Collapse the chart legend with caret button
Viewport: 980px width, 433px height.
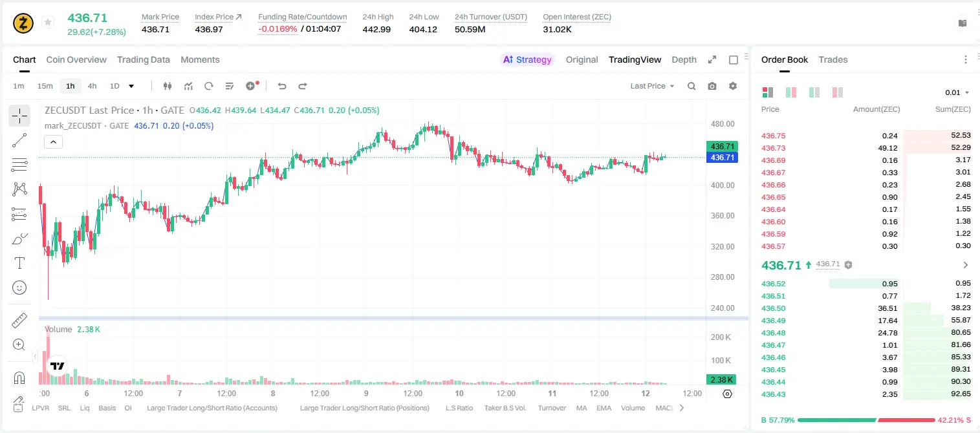[x=54, y=142]
